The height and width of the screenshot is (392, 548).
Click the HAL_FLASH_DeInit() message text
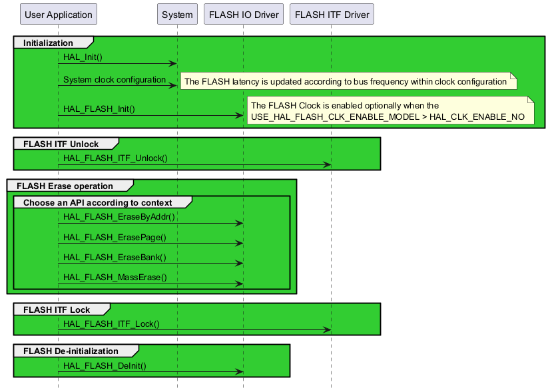[105, 366]
